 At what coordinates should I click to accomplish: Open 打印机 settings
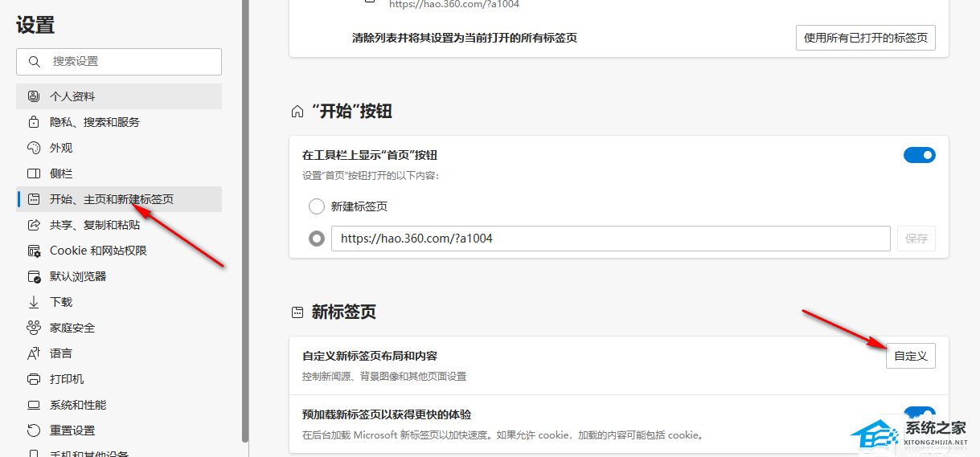(x=119, y=379)
